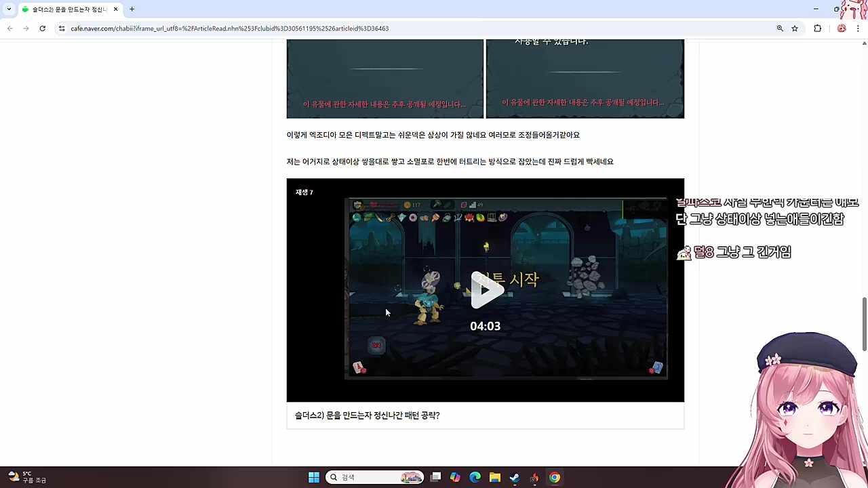Click the taskbar search box
The width and height of the screenshot is (868, 488).
pyautogui.click(x=374, y=477)
